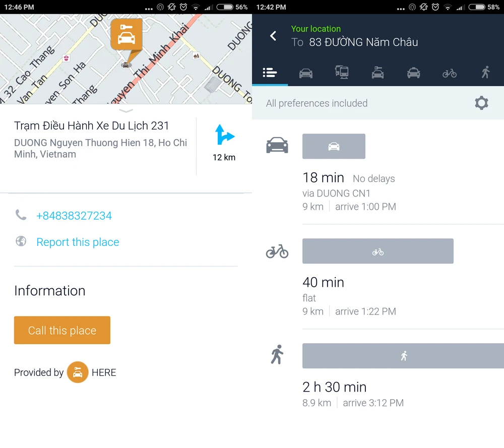The height and width of the screenshot is (448, 504).
Task: Open the route list view tab
Action: pyautogui.click(x=270, y=73)
